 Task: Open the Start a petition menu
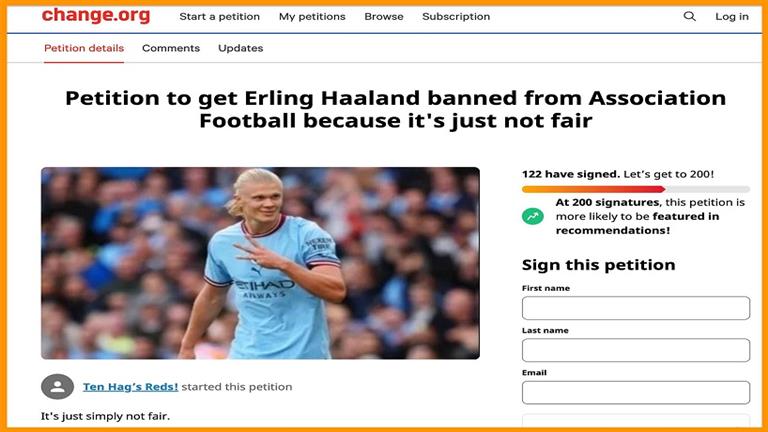(x=219, y=17)
